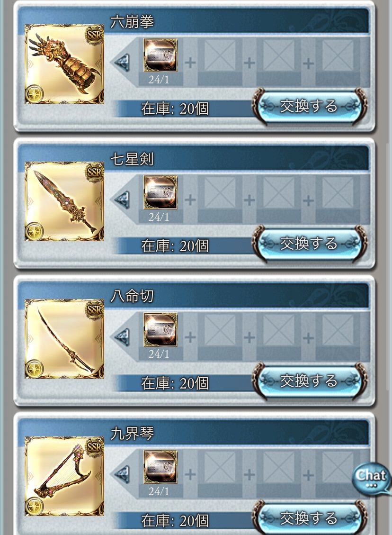Click 交換する button for 八命切
The height and width of the screenshot is (535, 392).
310,381
